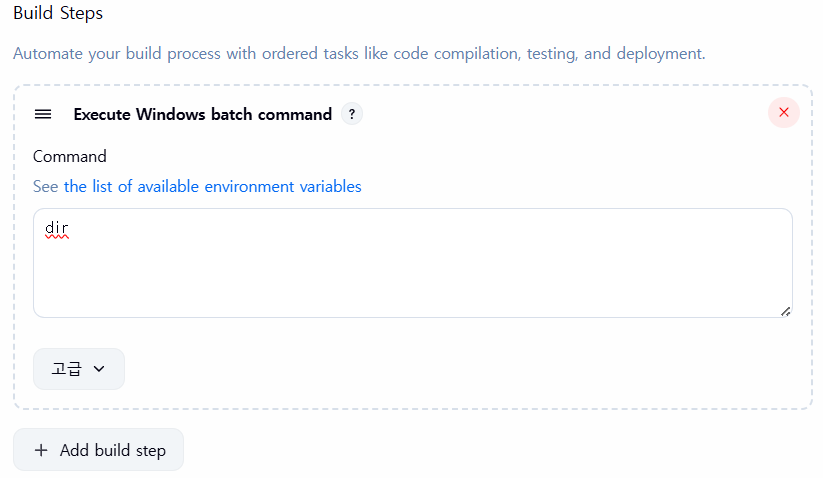Add build step via its text label
Viewport: 823px width, 478px height.
pyautogui.click(x=113, y=450)
